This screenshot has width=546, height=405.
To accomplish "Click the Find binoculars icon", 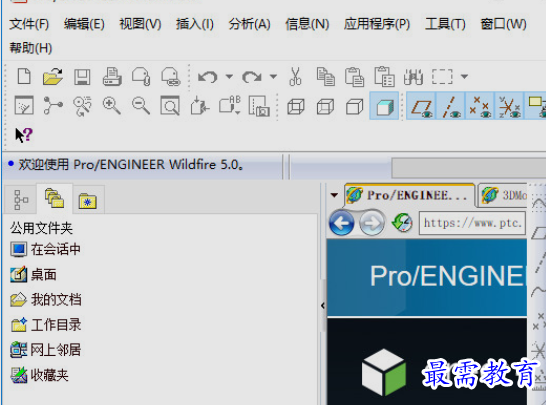I will tap(413, 77).
